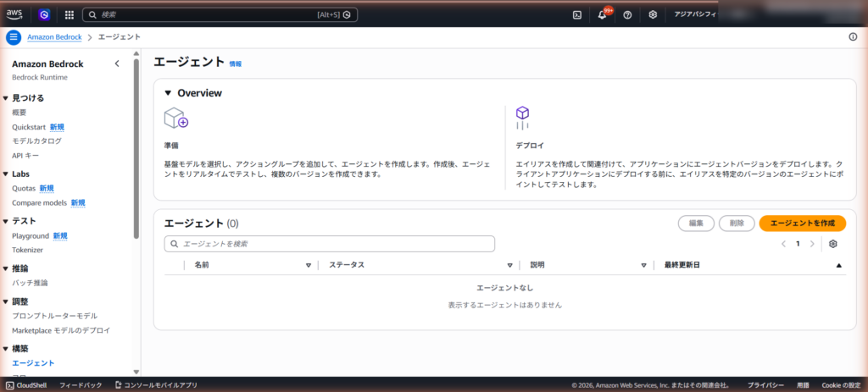
Task: Open Marketplace モデルのデプロイ in the sidebar
Action: pyautogui.click(x=61, y=330)
